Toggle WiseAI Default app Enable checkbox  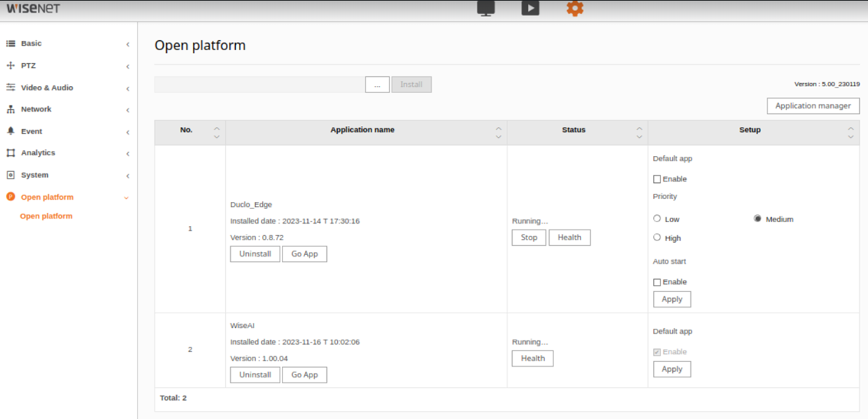click(657, 352)
